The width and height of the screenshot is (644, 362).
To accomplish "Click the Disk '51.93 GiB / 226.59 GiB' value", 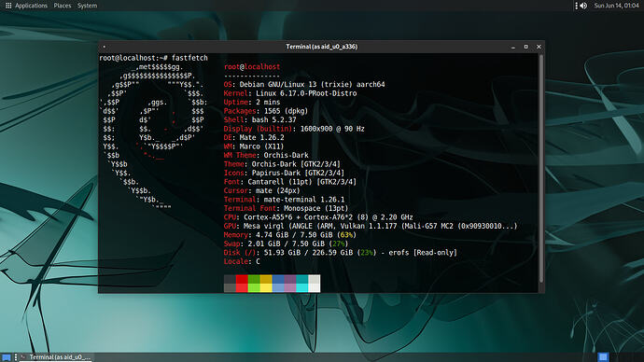I will [x=308, y=253].
